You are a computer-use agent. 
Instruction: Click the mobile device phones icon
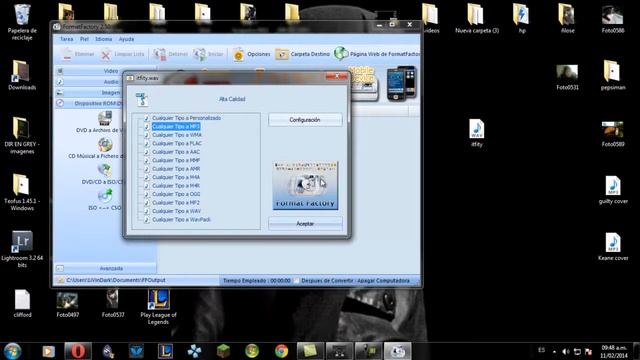click(402, 83)
